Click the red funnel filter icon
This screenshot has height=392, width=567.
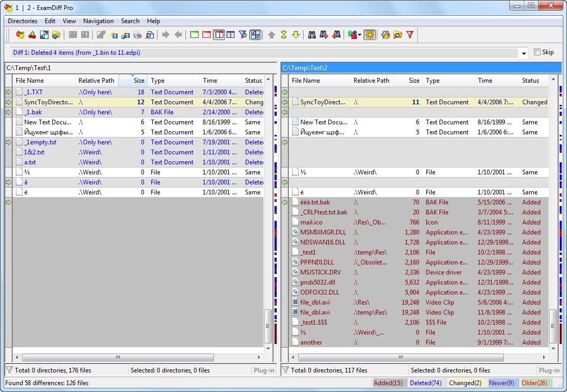click(409, 35)
